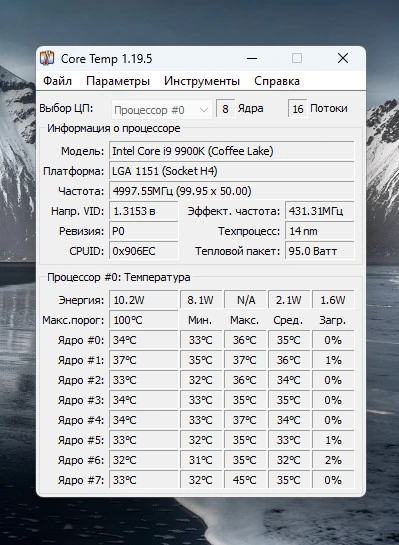Click the effective frequency value 431.31МГц
The height and width of the screenshot is (545, 399).
click(x=319, y=211)
